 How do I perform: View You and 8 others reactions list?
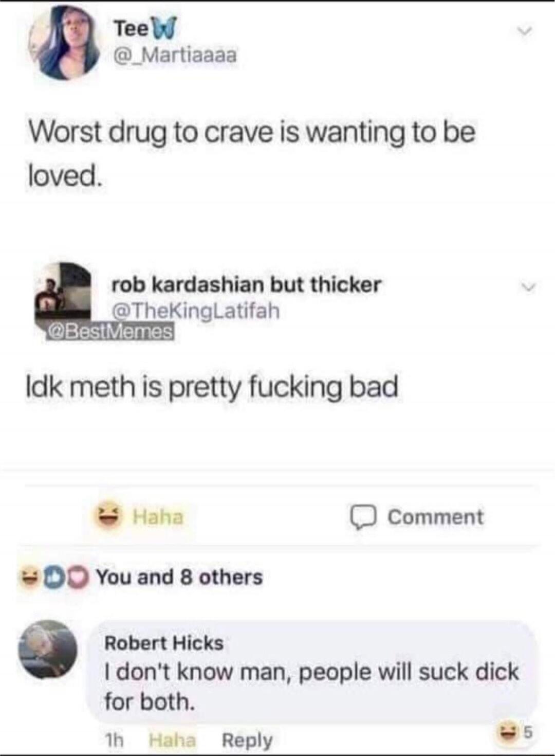(179, 577)
